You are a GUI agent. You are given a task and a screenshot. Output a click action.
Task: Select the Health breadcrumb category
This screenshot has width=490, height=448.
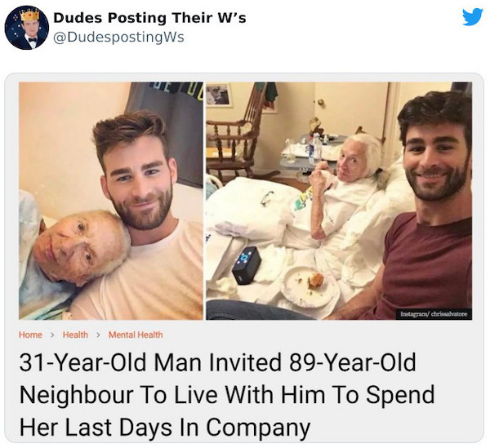75,335
